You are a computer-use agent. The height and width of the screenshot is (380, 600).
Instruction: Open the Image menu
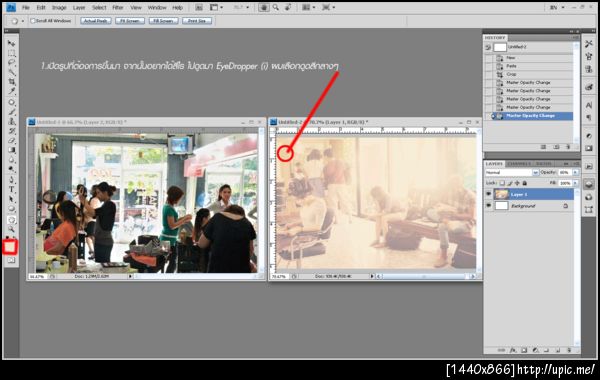(x=59, y=8)
